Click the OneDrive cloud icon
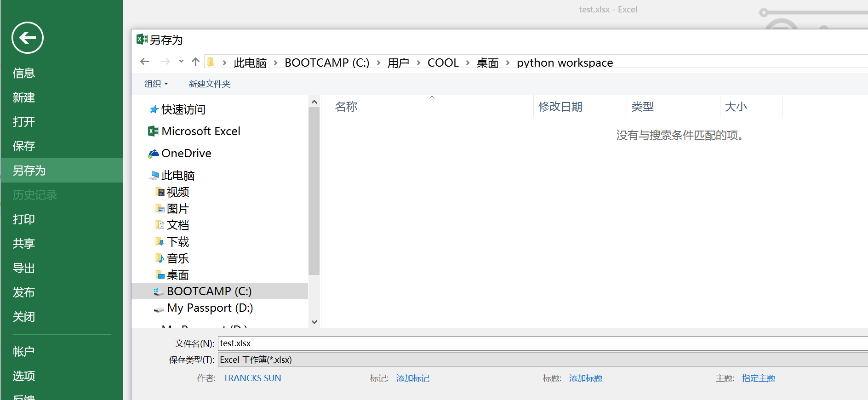The image size is (868, 400). 154,154
